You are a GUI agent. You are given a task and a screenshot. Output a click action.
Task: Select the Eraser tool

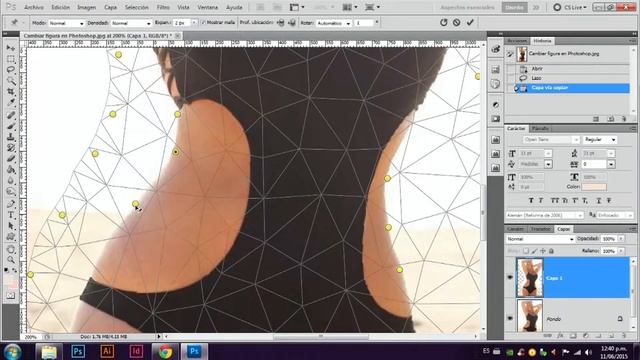(11, 159)
